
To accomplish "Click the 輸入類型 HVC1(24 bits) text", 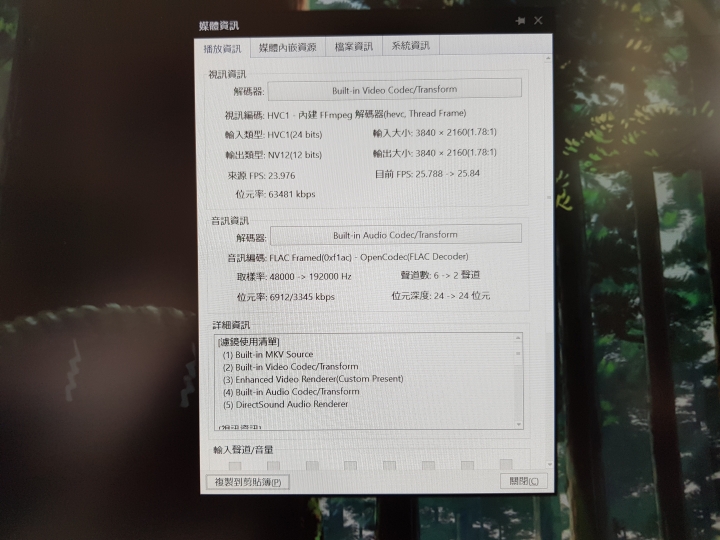I will click(273, 135).
